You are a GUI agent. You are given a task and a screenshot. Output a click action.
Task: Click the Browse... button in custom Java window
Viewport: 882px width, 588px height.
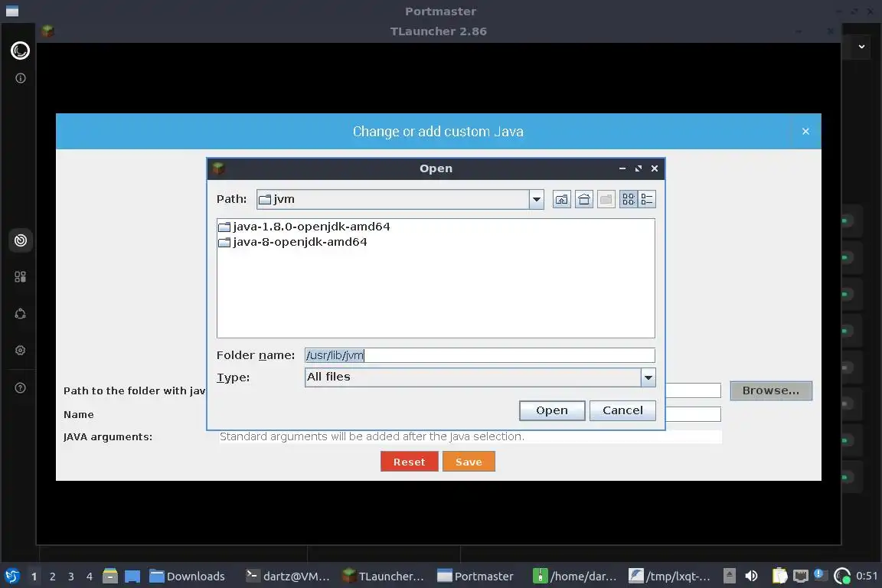771,390
